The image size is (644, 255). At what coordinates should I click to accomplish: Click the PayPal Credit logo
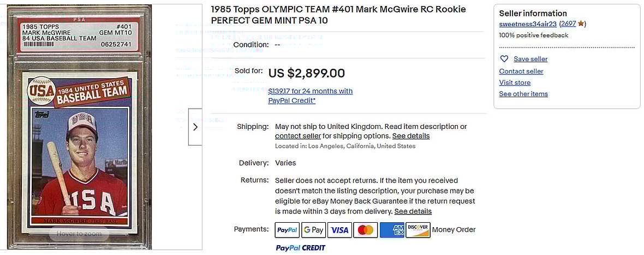300,248
